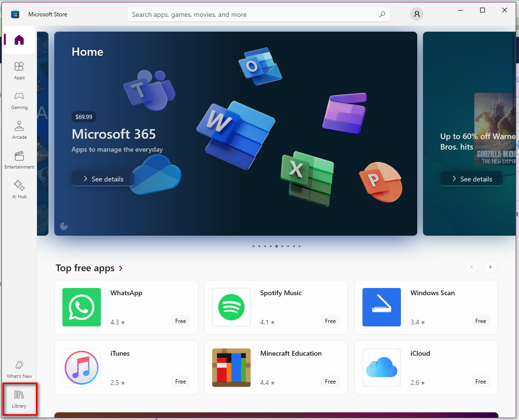
Task: Click the Microsoft Store window title text
Action: 48,14
